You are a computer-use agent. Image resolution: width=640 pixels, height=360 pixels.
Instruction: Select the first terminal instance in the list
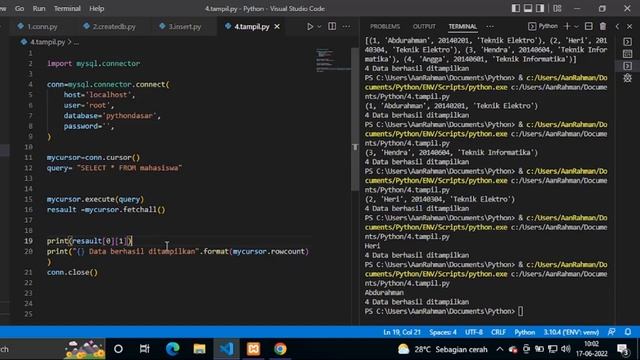point(628,42)
